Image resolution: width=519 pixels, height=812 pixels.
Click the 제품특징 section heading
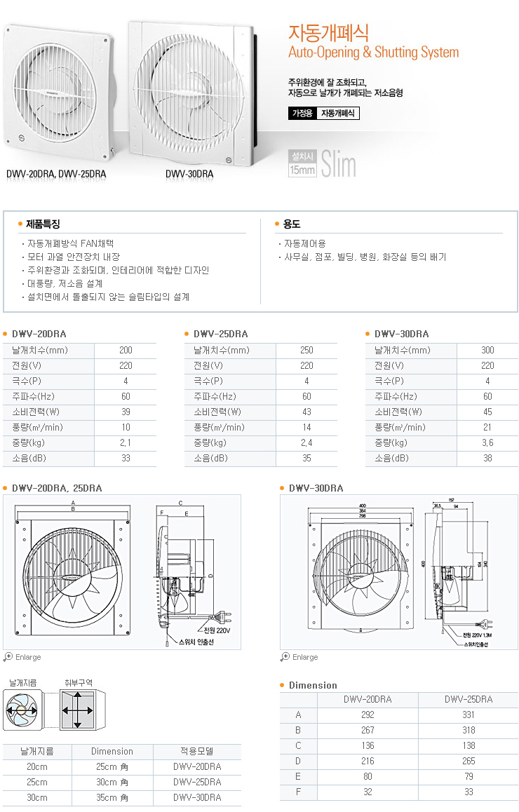click(x=43, y=224)
